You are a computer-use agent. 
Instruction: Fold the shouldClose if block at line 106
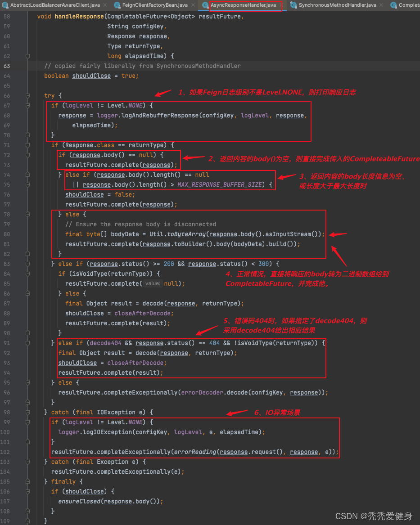[x=28, y=492]
